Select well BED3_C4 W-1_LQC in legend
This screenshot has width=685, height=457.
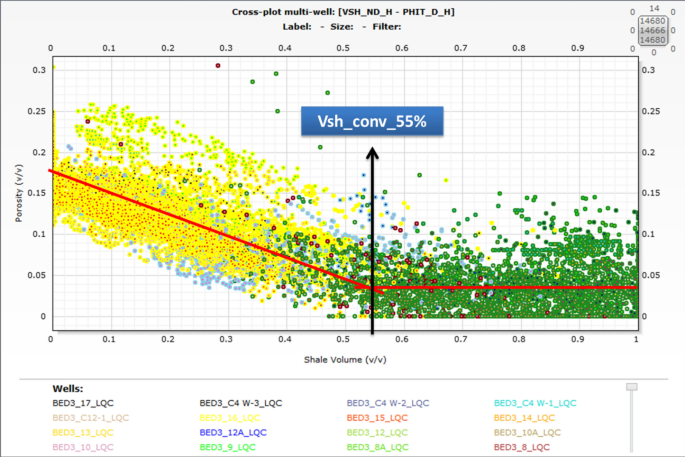click(x=535, y=403)
